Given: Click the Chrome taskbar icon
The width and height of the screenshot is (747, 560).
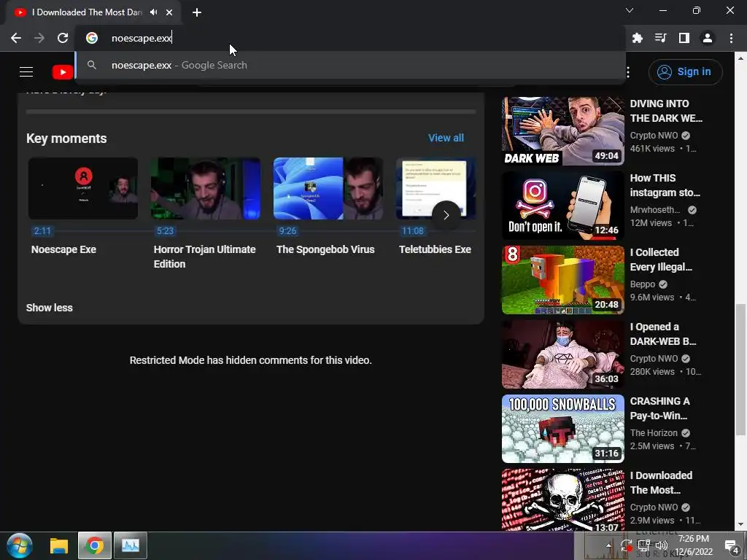Looking at the screenshot, I should click(95, 545).
